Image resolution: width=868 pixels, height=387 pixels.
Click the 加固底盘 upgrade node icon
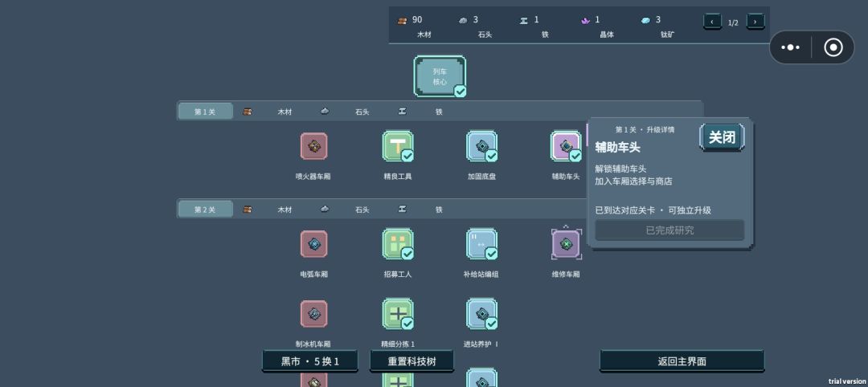tap(481, 146)
